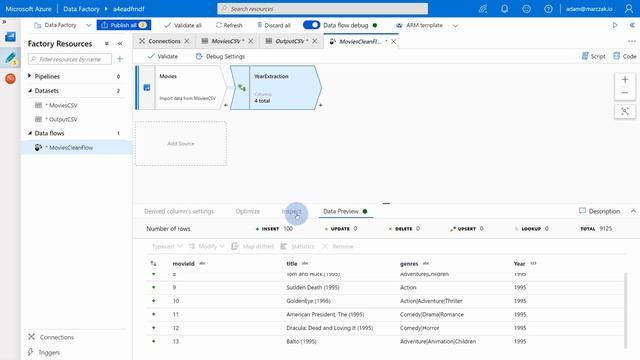Open the Overview home icon in left sidebar
This screenshot has height=360, width=640.
tap(10, 37)
